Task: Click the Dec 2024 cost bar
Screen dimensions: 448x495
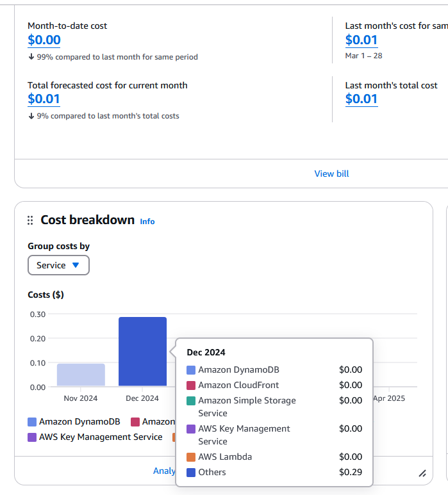Action: click(x=142, y=352)
